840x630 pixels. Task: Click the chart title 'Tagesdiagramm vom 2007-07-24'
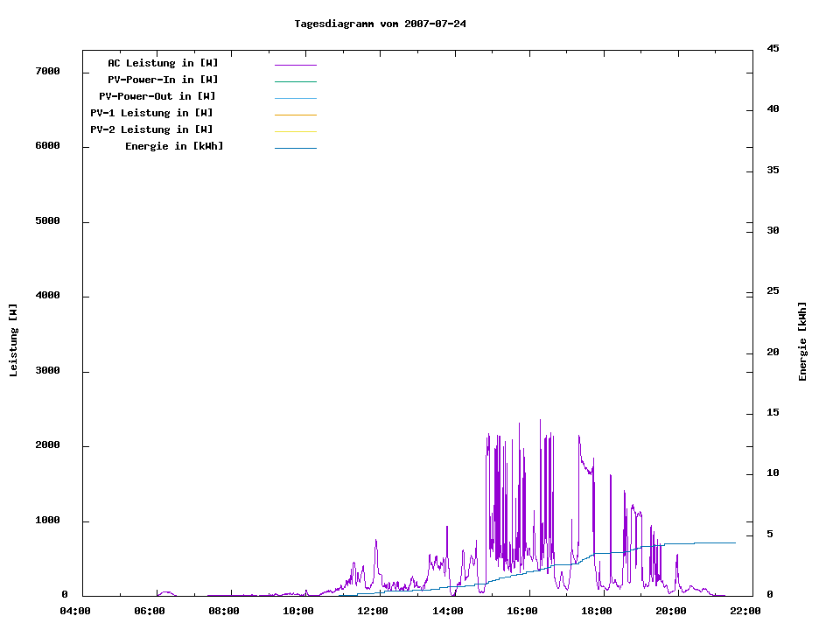pyautogui.click(x=380, y=24)
